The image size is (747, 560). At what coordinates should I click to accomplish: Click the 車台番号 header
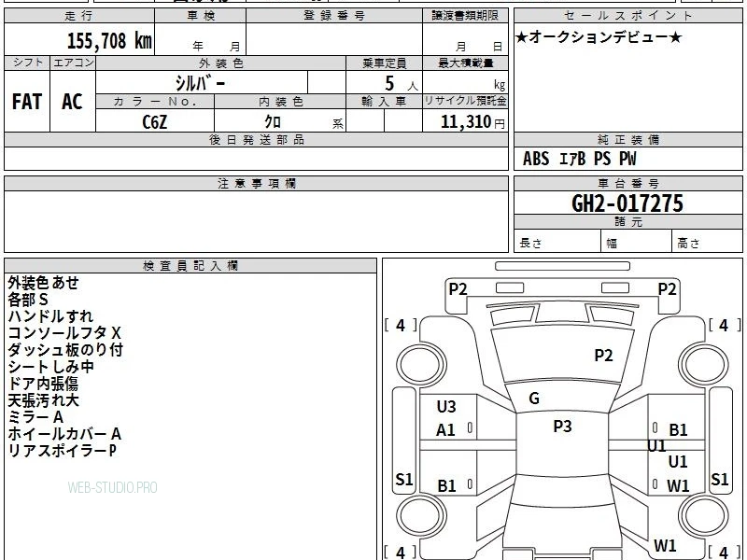click(x=627, y=183)
